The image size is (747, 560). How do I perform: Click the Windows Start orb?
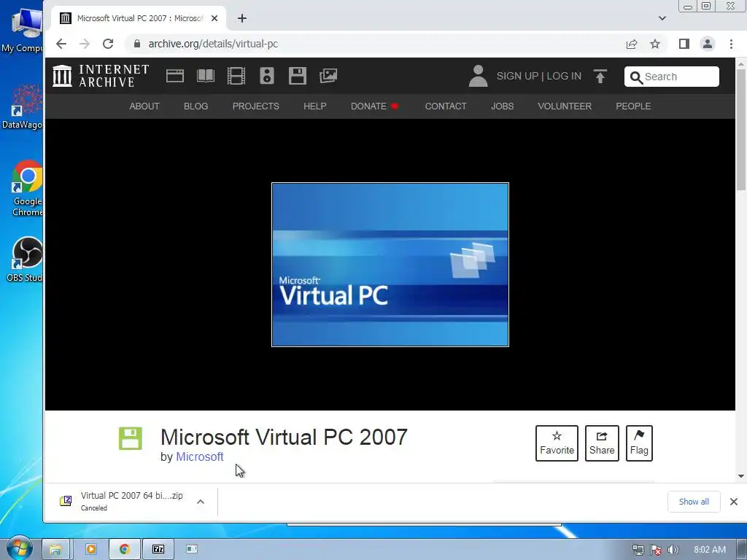20,548
